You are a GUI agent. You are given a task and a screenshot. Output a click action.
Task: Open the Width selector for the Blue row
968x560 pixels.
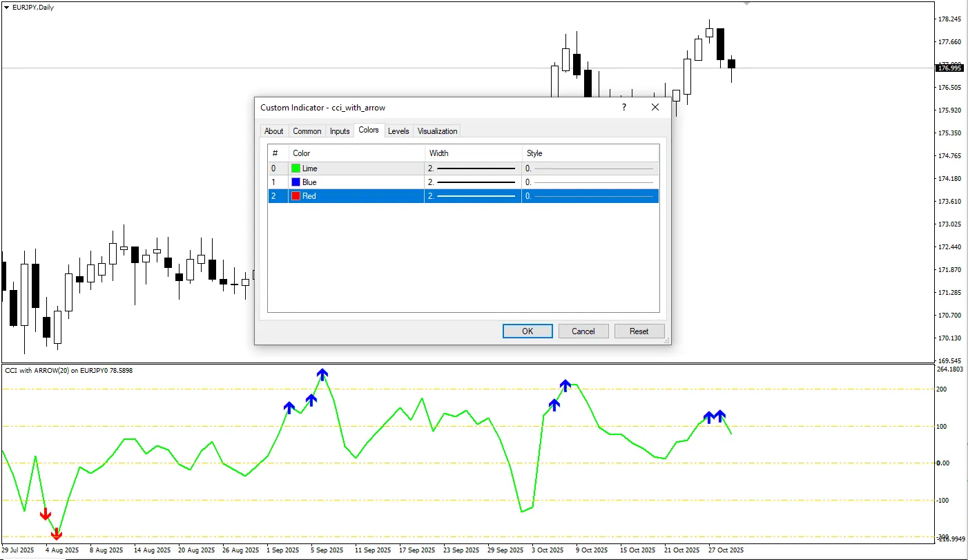coord(472,182)
